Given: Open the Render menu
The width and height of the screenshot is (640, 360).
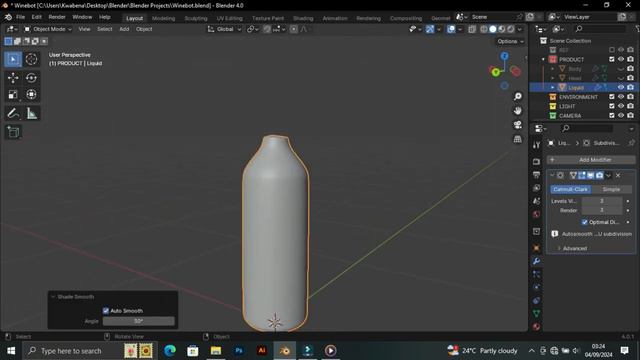Looking at the screenshot, I should point(57,17).
